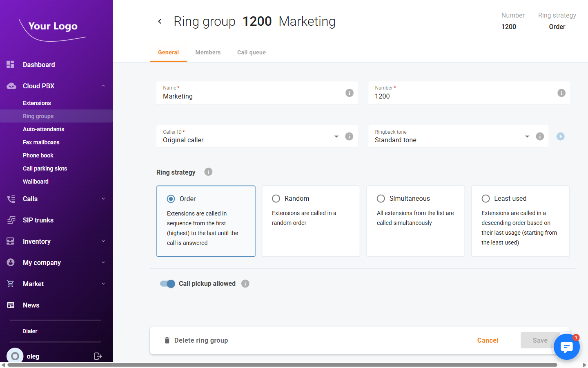Click the SIP trunks sidebar icon
The width and height of the screenshot is (588, 368).
click(x=10, y=220)
